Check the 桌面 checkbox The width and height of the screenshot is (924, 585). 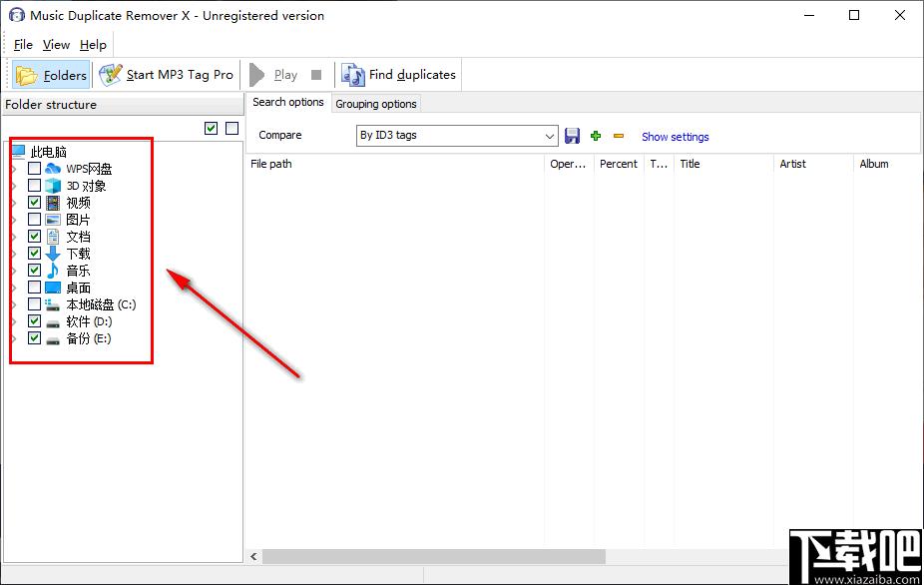pyautogui.click(x=34, y=288)
